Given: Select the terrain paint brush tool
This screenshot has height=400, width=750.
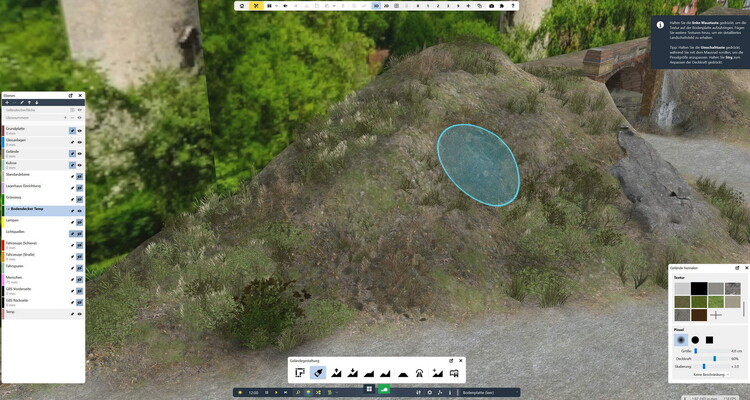Looking at the screenshot, I should 318,372.
